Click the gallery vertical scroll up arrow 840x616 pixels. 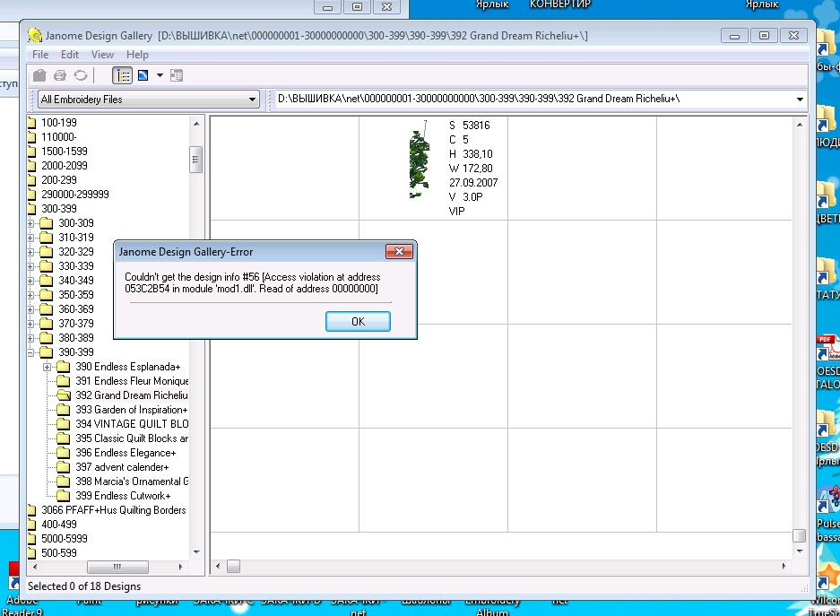coord(800,125)
